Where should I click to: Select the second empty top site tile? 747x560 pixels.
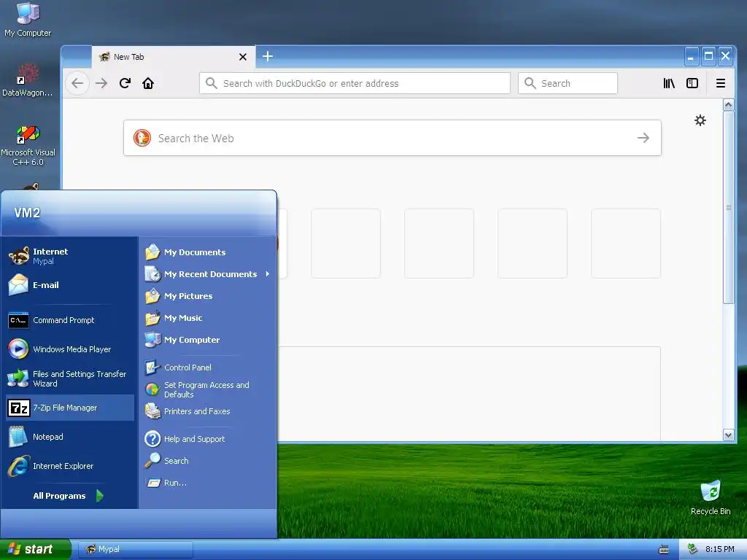tap(438, 244)
